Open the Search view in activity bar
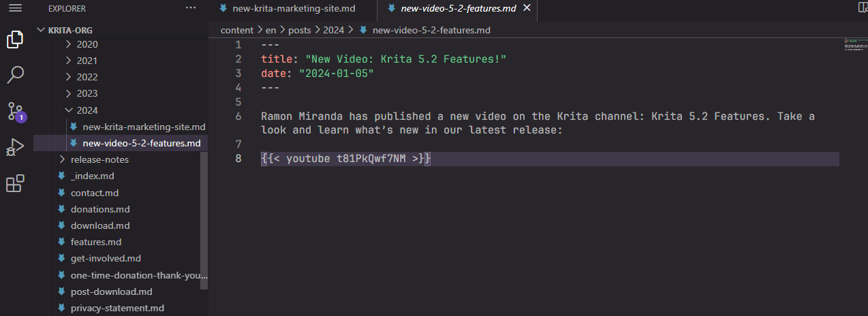The image size is (868, 316). click(15, 75)
